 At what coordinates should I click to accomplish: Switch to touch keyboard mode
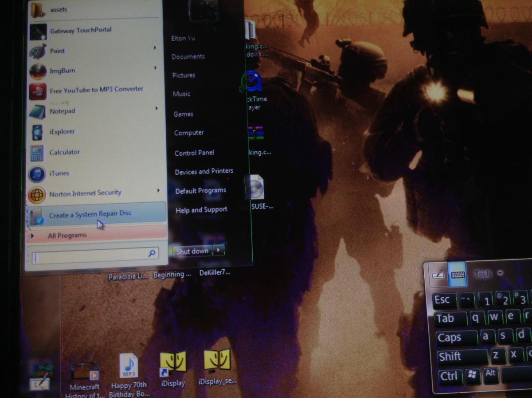[x=457, y=274]
